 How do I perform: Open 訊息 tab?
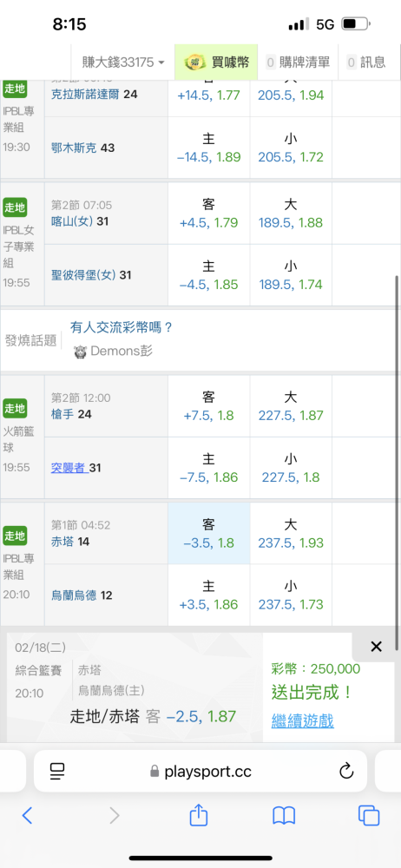[x=366, y=62]
